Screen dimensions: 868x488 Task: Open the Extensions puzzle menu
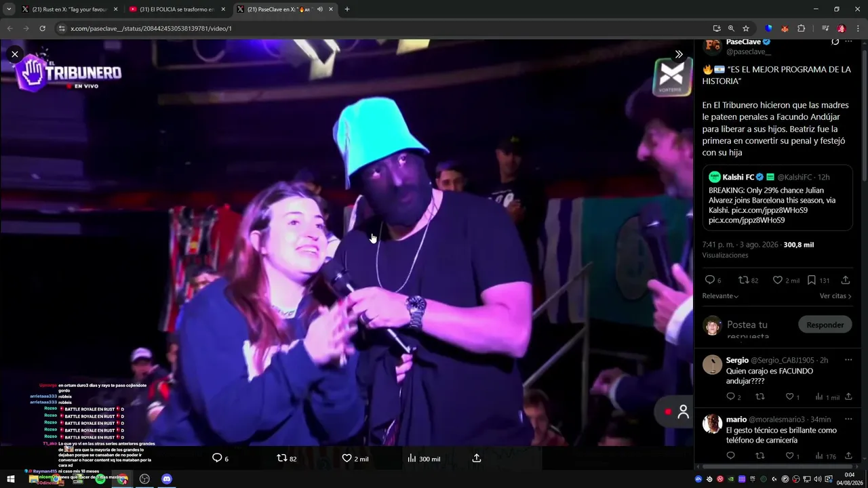[802, 28]
